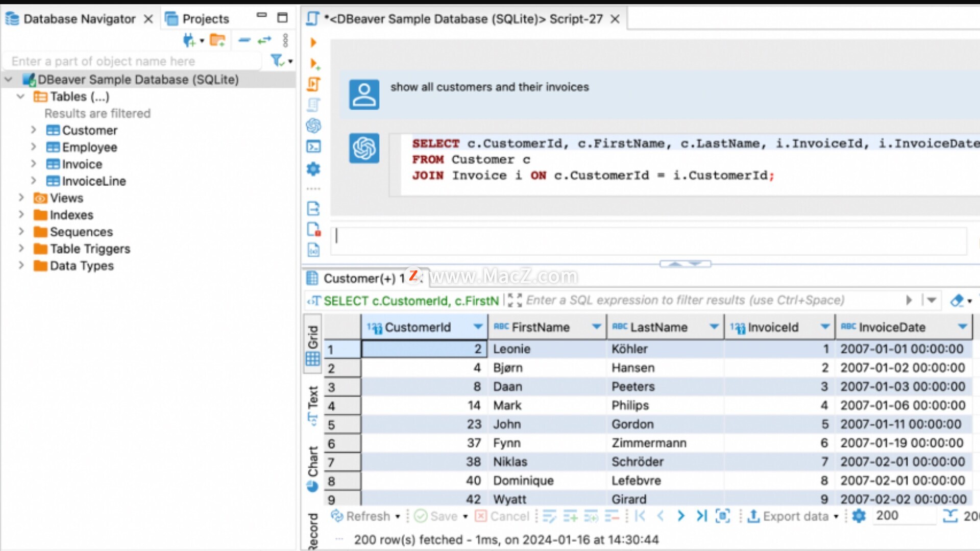
Task: Open the SQL console terminal icon
Action: (x=313, y=147)
